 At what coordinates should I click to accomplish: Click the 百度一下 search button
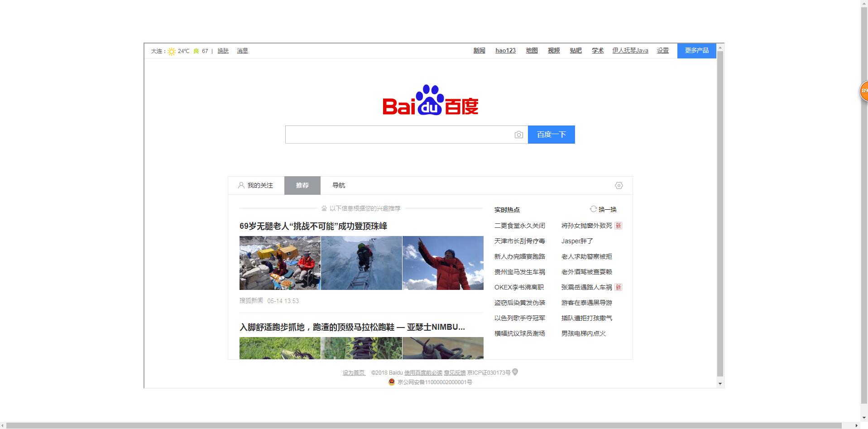pyautogui.click(x=551, y=134)
